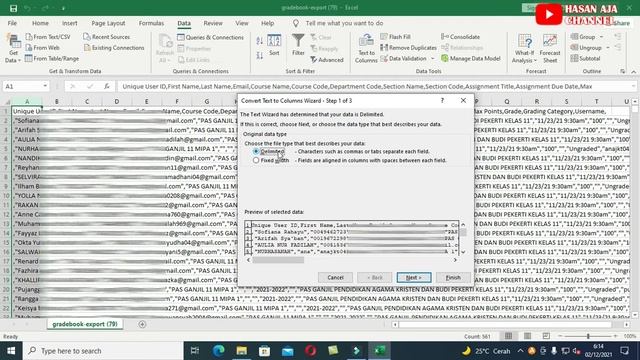
Task: Click the Windows Start button
Action: point(11,351)
